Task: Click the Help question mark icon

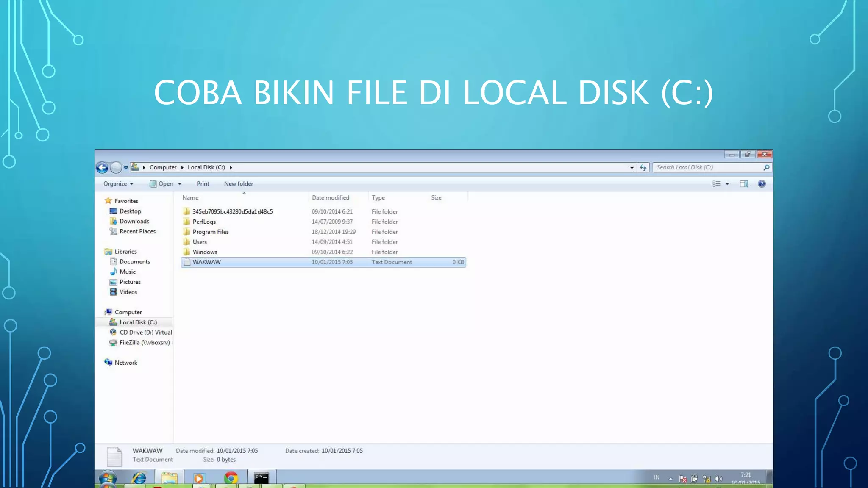Action: pyautogui.click(x=762, y=184)
